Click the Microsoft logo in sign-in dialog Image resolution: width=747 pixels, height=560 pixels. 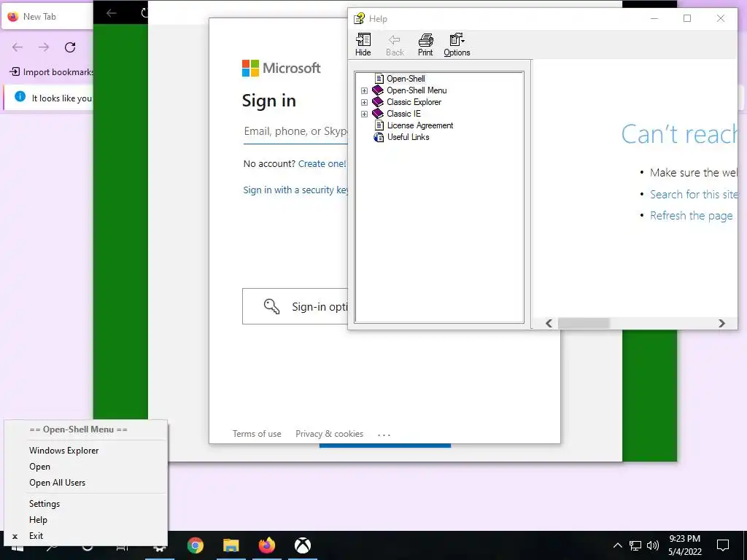pyautogui.click(x=281, y=68)
